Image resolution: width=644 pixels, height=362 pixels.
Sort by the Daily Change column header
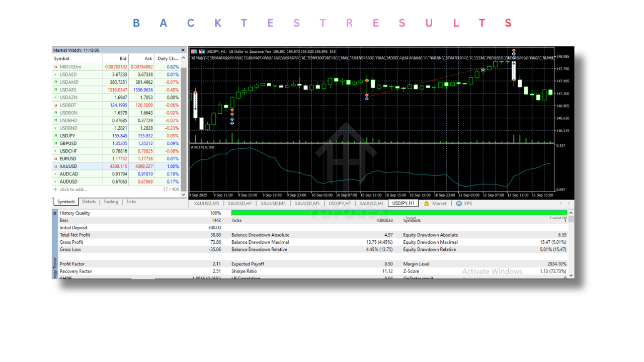168,58
